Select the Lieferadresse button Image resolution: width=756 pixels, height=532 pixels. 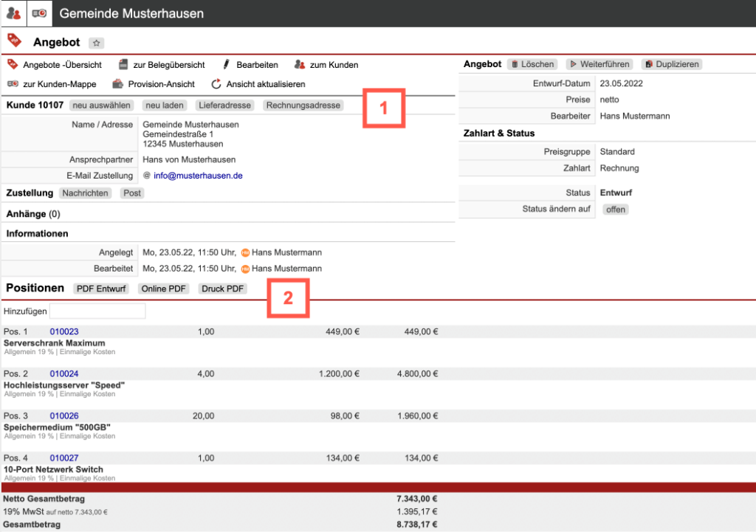pos(225,106)
